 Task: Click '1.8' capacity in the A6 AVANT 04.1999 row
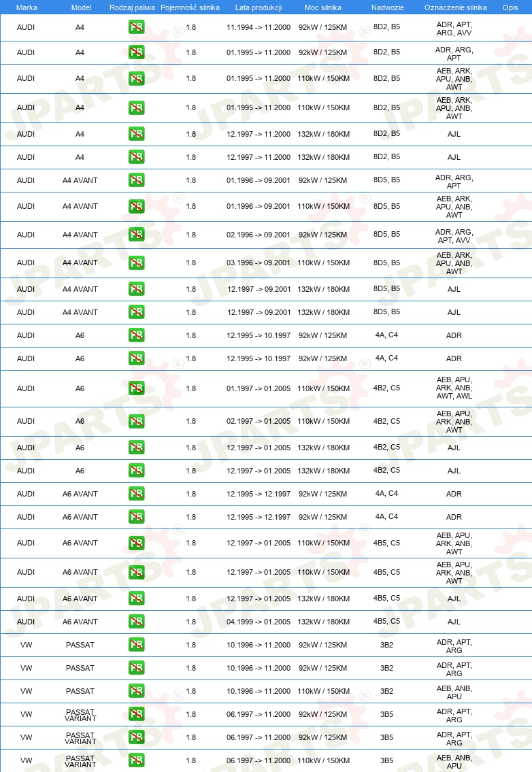point(191,622)
